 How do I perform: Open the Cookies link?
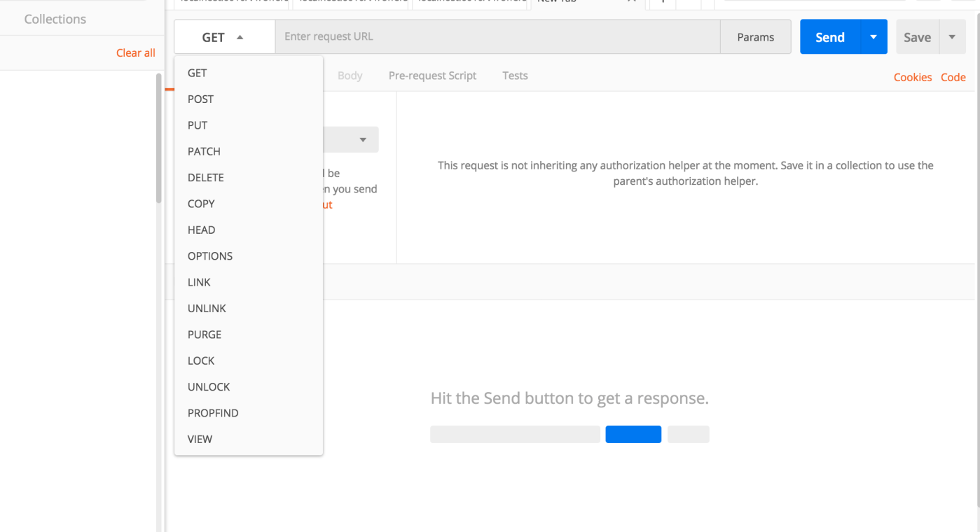[x=912, y=77]
